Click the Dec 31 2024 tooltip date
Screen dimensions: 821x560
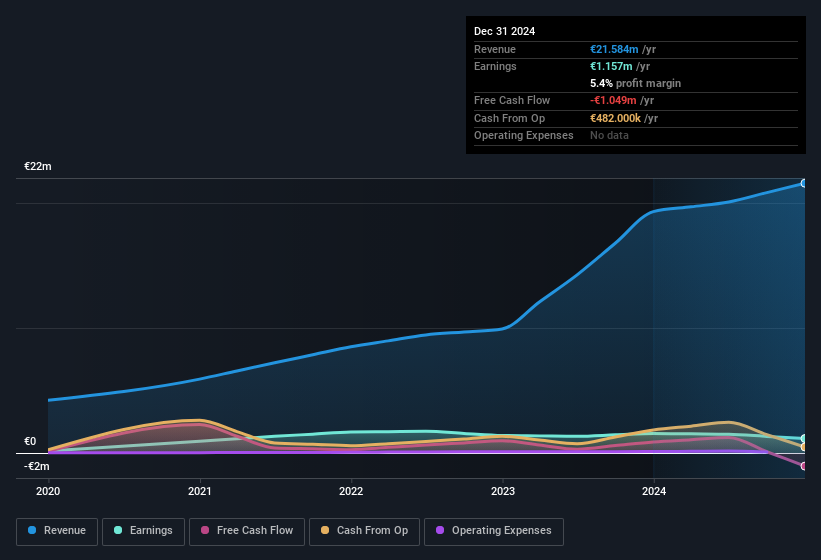pos(504,31)
